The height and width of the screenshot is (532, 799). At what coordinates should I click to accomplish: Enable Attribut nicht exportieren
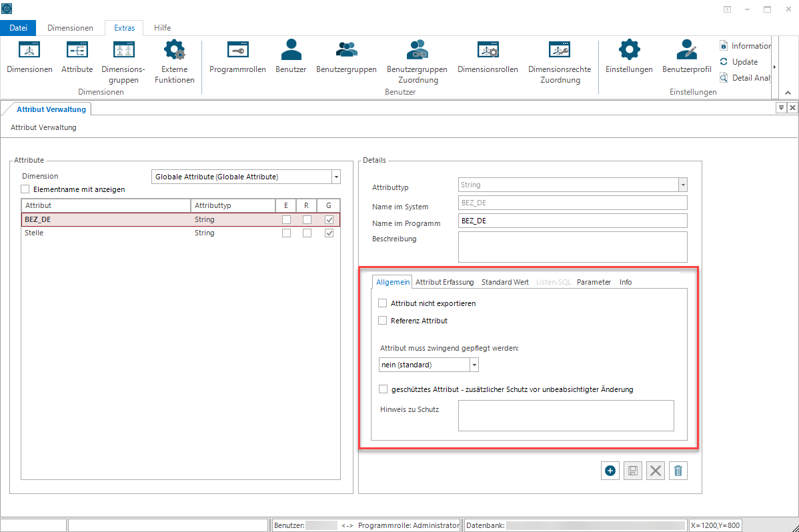[383, 303]
